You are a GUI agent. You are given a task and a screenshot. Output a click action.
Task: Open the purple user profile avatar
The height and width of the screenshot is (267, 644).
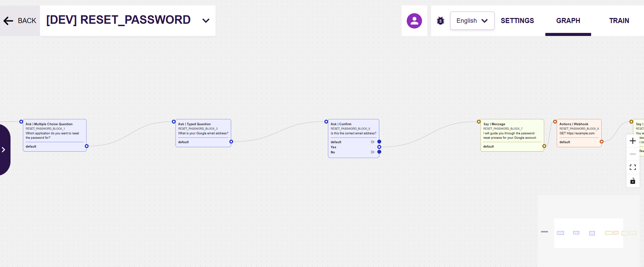click(414, 21)
